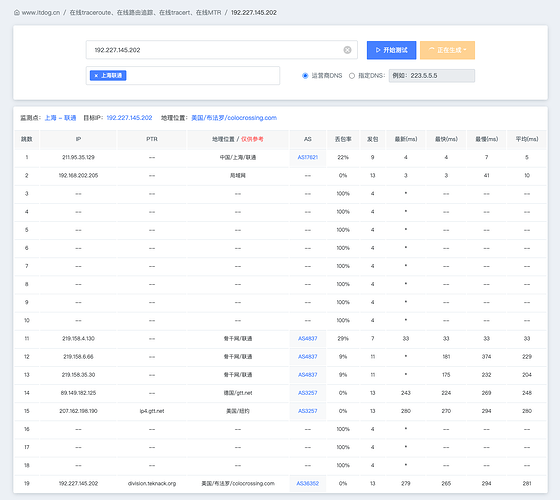Click the home icon in the breadcrumb
This screenshot has width=560, height=500.
point(17,12)
